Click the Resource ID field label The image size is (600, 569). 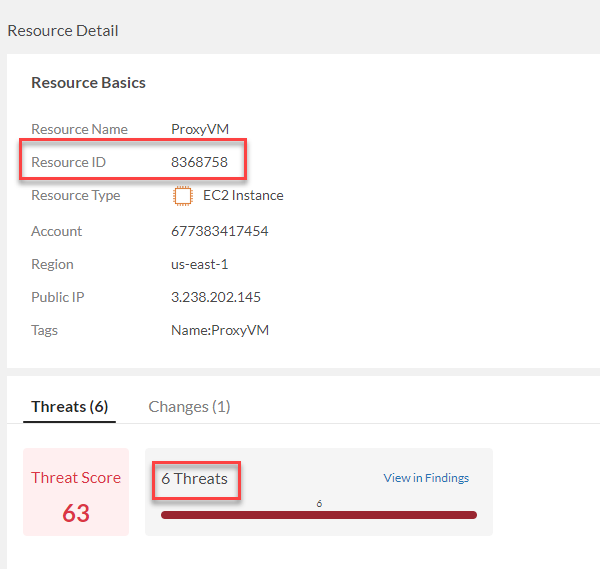click(68, 162)
